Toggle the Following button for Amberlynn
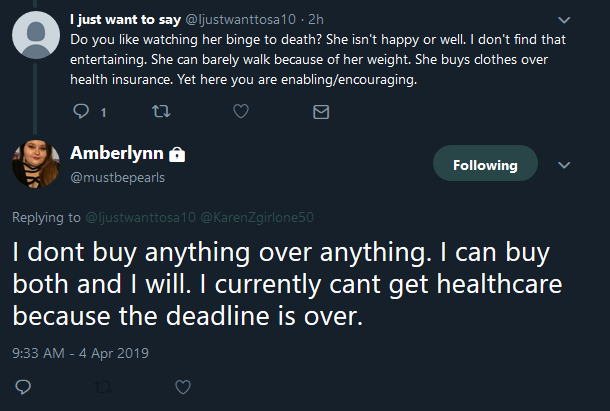Image resolution: width=610 pixels, height=411 pixels. 485,163
